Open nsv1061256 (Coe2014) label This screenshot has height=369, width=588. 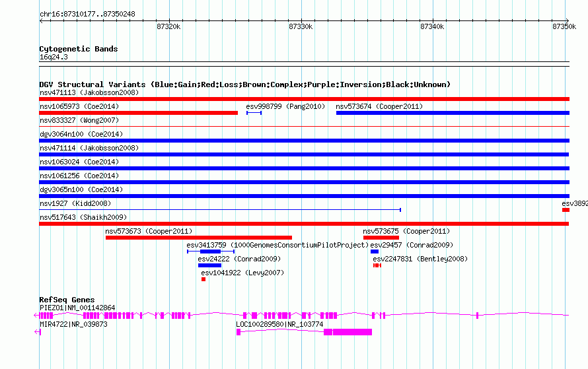(x=79, y=176)
